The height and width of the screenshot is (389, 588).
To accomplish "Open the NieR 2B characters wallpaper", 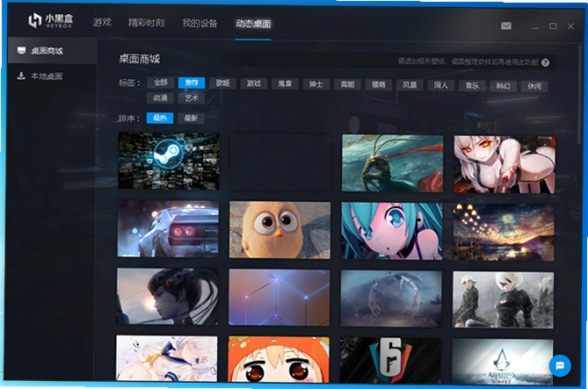I will pyautogui.click(x=503, y=299).
